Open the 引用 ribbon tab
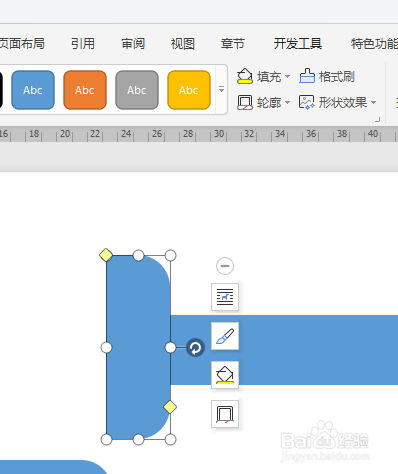 coord(83,44)
